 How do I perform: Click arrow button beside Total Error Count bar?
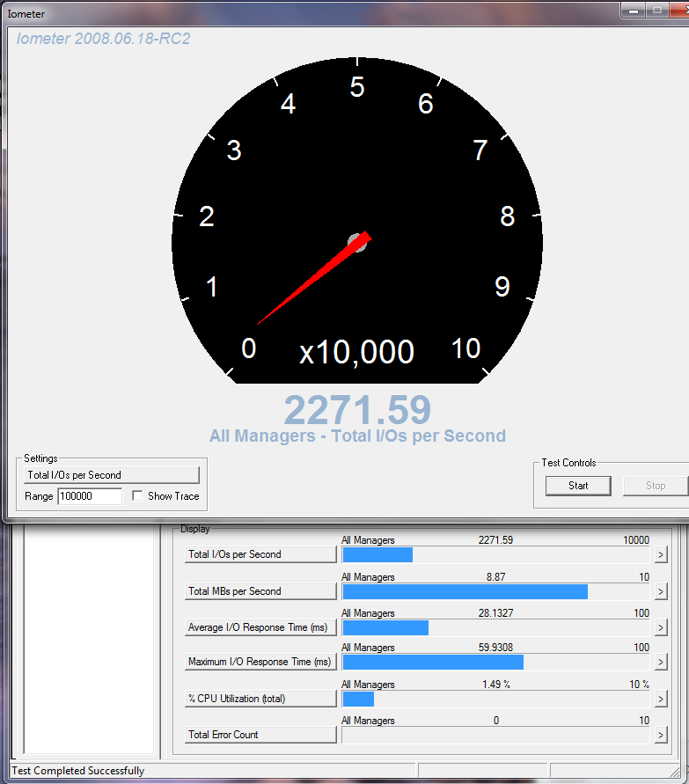pyautogui.click(x=661, y=735)
